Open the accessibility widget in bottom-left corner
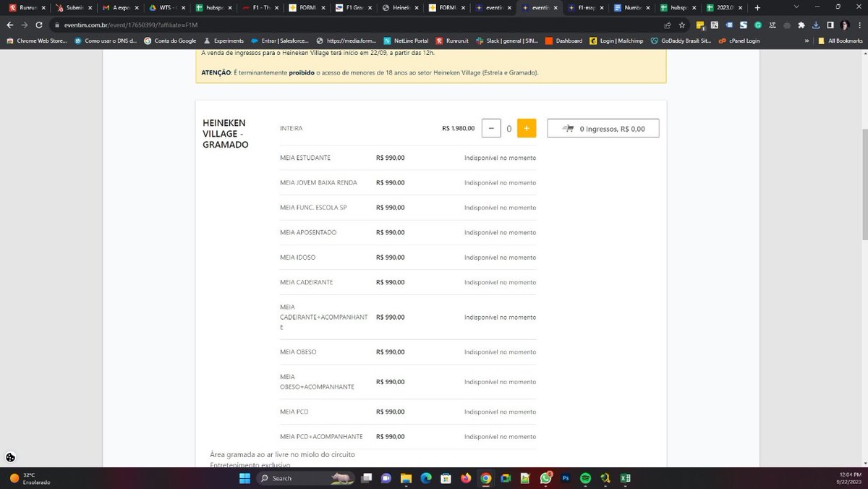 [9, 457]
